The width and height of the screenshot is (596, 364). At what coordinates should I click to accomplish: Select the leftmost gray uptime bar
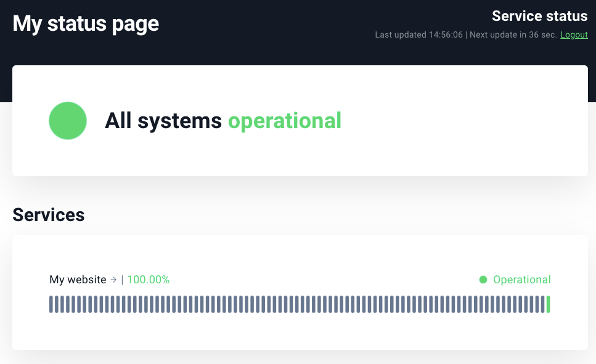pos(51,304)
